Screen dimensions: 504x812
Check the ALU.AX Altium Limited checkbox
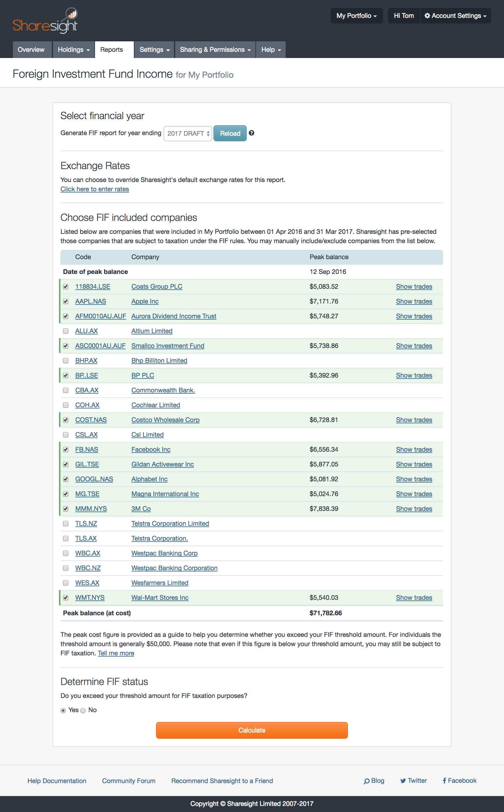click(65, 331)
